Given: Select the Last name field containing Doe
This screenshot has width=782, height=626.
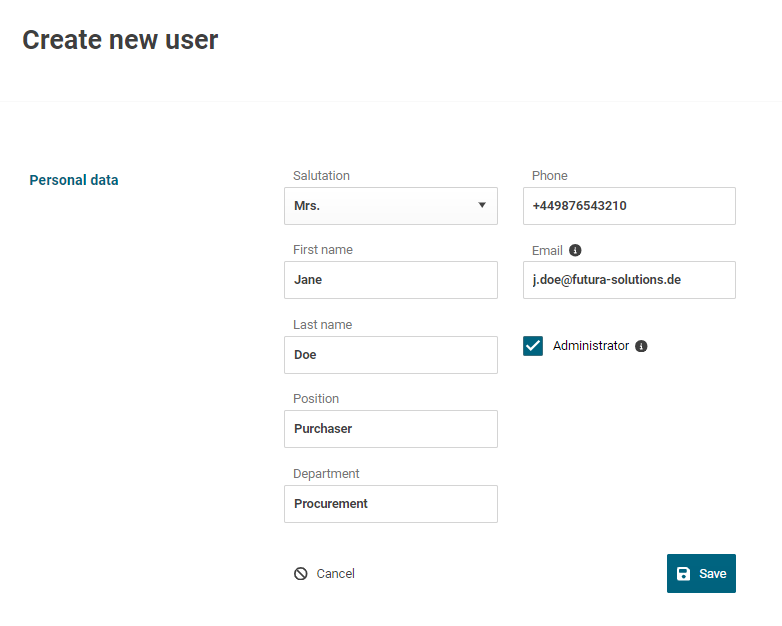Looking at the screenshot, I should point(390,355).
